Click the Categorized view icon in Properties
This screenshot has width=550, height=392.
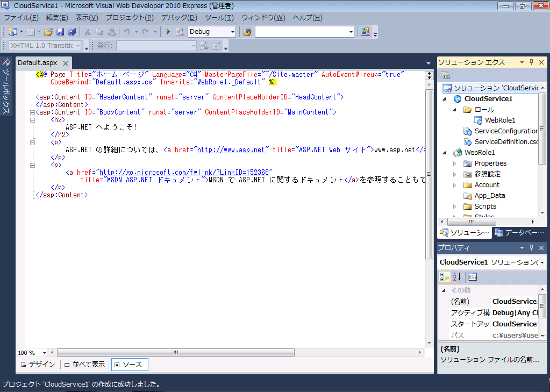point(445,277)
